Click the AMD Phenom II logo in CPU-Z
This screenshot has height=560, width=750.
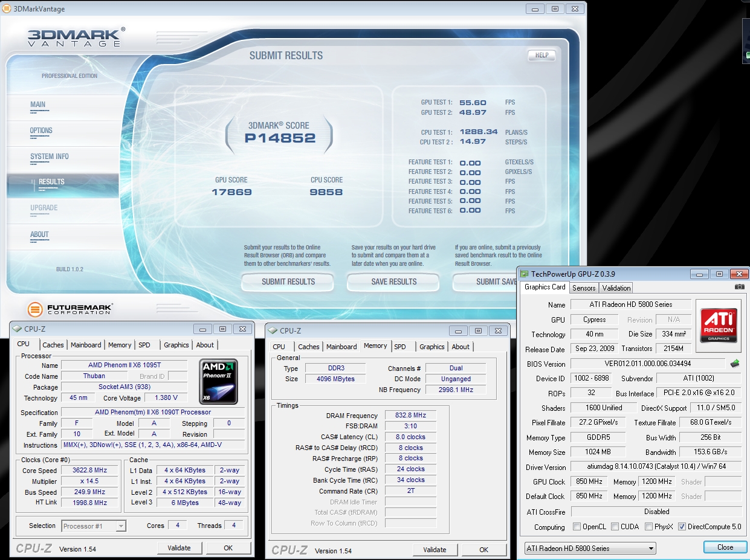pos(219,381)
